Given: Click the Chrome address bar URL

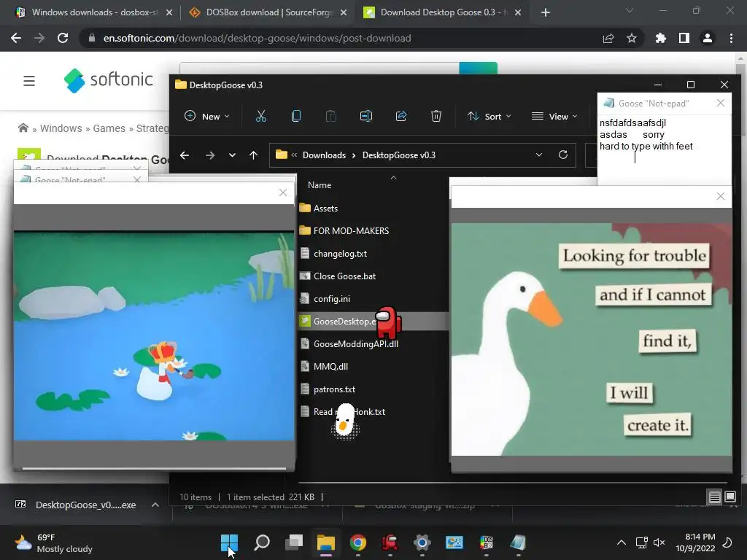Looking at the screenshot, I should 257,38.
